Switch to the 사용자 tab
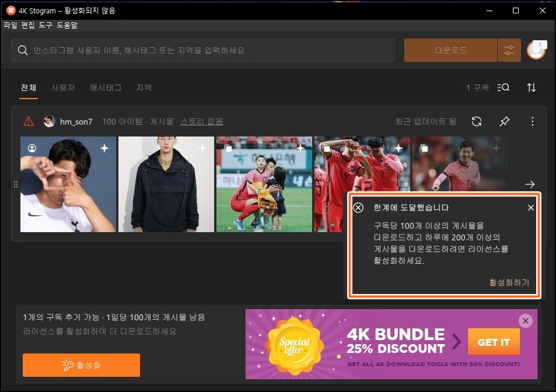This screenshot has height=392, width=556. coord(63,87)
